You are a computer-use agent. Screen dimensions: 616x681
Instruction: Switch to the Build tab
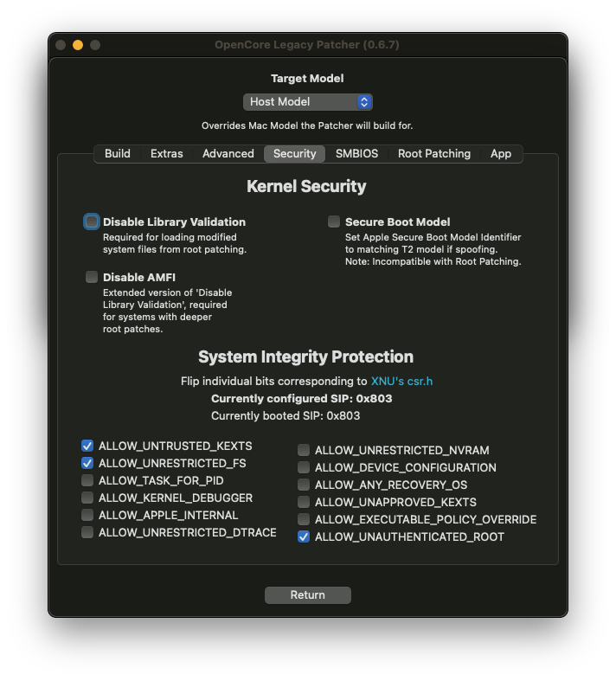pyautogui.click(x=117, y=154)
